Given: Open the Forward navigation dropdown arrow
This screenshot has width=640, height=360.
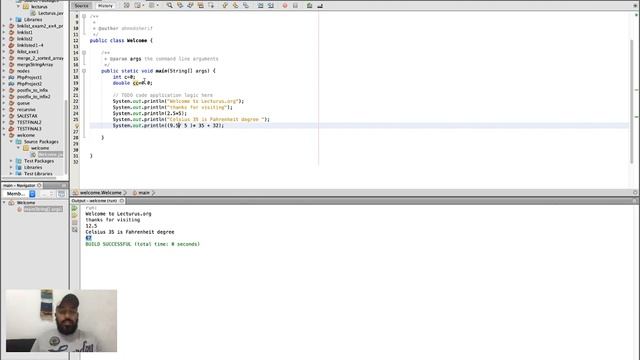Looking at the screenshot, I should click(158, 6).
